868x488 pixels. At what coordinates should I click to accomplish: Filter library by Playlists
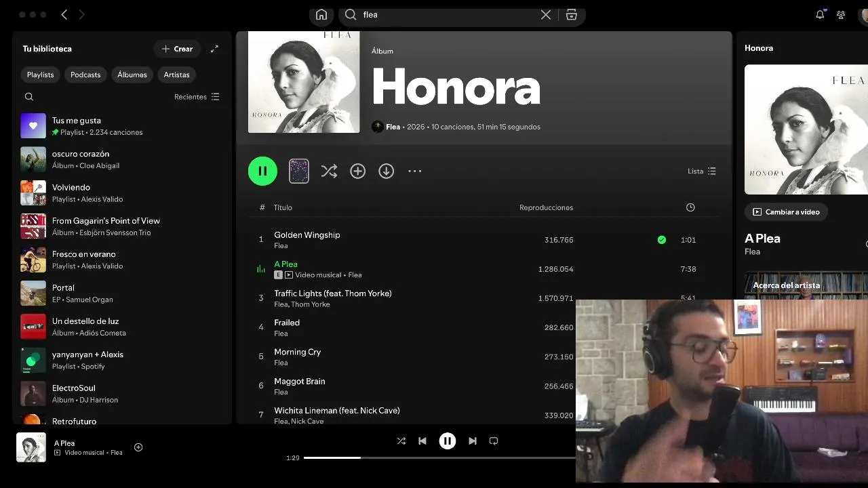click(41, 75)
